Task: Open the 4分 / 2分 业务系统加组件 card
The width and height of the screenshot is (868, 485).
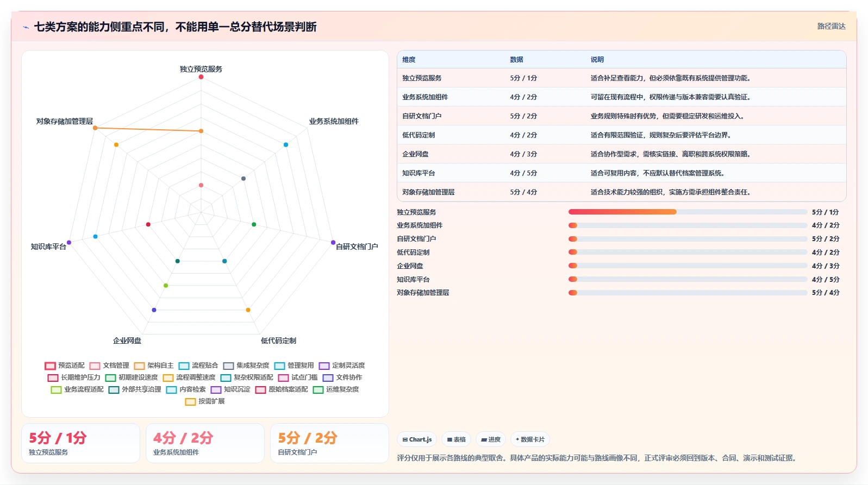Action: coord(205,443)
